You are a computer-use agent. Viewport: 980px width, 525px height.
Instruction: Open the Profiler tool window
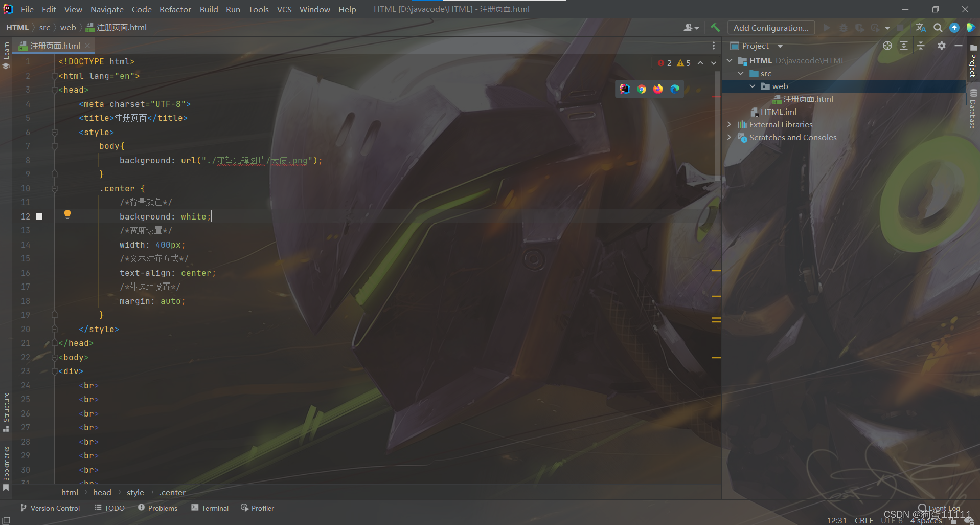pyautogui.click(x=257, y=508)
